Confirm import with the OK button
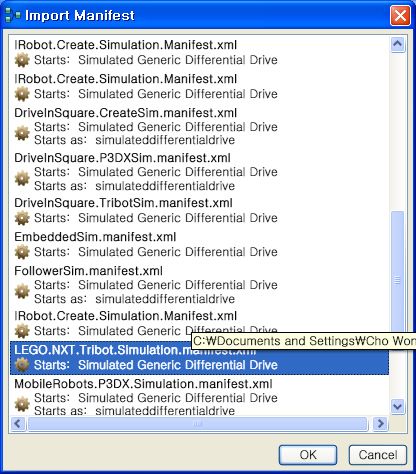Image resolution: width=416 pixels, height=474 pixels. pyautogui.click(x=308, y=455)
